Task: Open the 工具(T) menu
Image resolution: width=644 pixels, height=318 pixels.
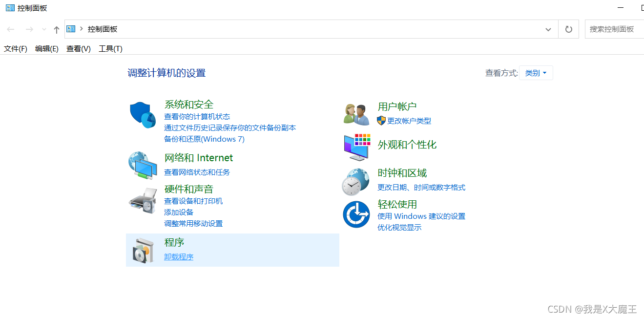Action: point(110,48)
